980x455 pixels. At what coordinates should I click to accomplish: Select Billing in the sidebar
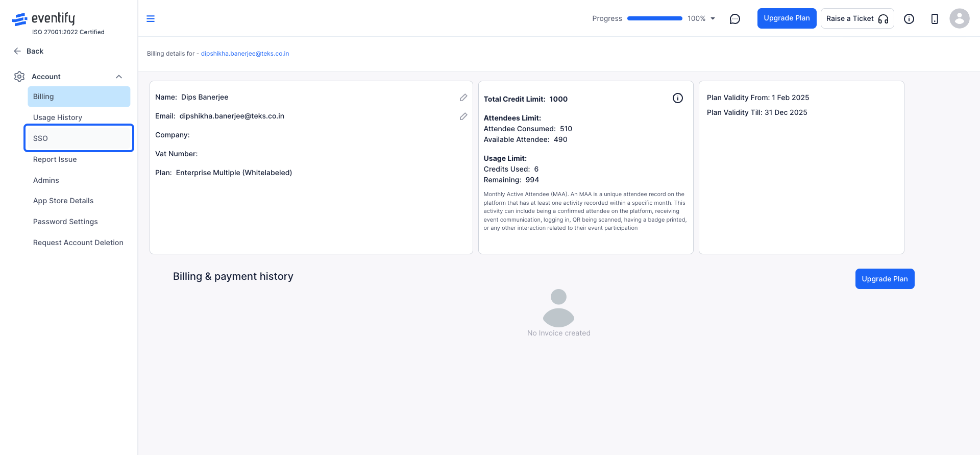(x=79, y=97)
